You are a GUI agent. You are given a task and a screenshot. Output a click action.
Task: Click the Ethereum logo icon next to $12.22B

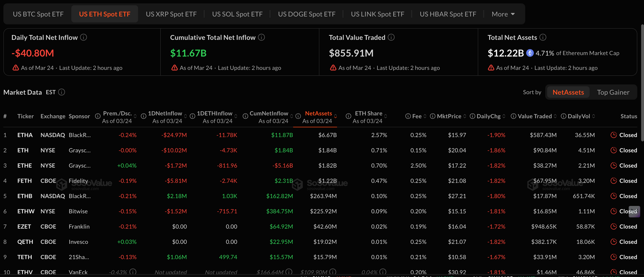[x=530, y=53]
